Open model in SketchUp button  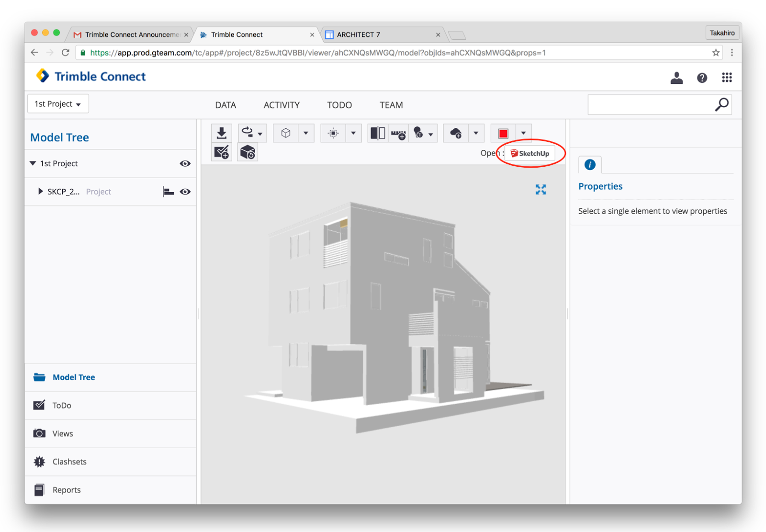(530, 153)
